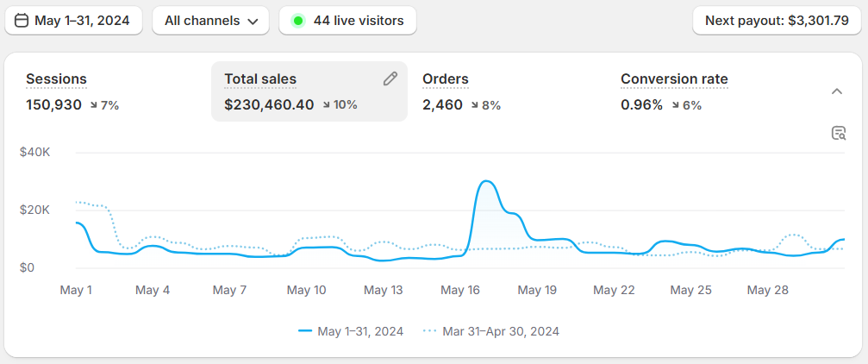868x364 pixels.
Task: Toggle the Mar 31–Apr 30, 2024 legend series
Action: pyautogui.click(x=491, y=331)
